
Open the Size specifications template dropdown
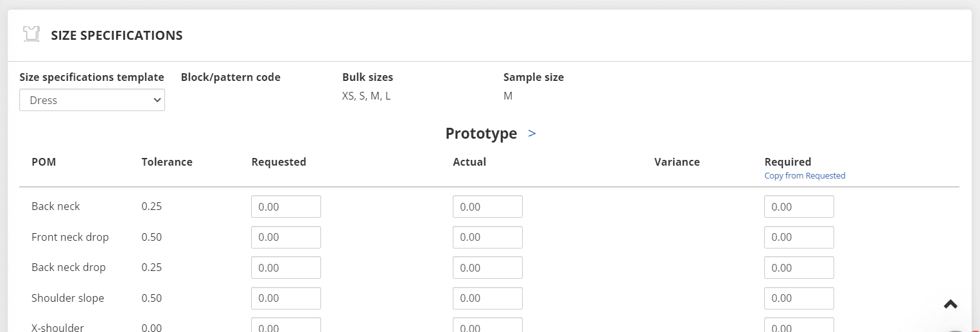pyautogui.click(x=92, y=100)
